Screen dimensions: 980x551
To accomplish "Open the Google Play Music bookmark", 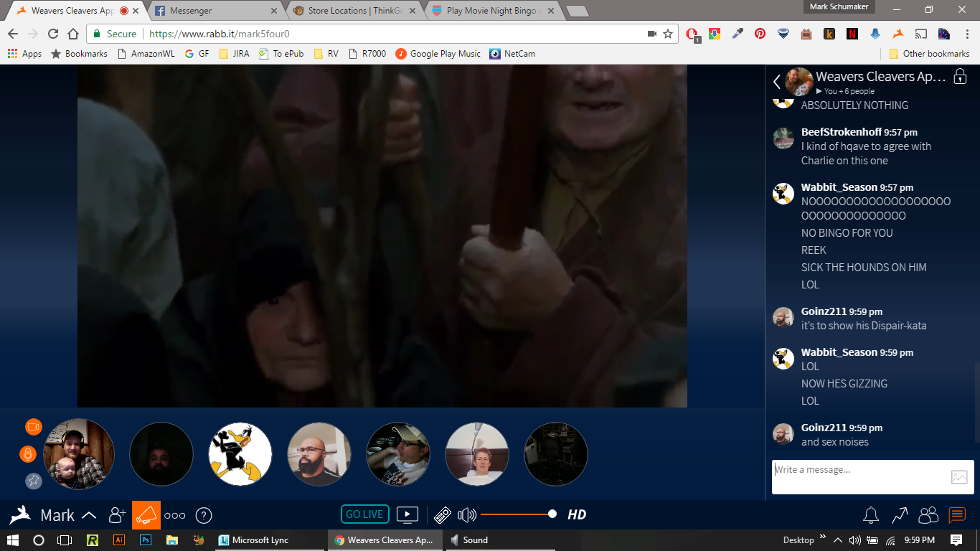I will point(438,54).
